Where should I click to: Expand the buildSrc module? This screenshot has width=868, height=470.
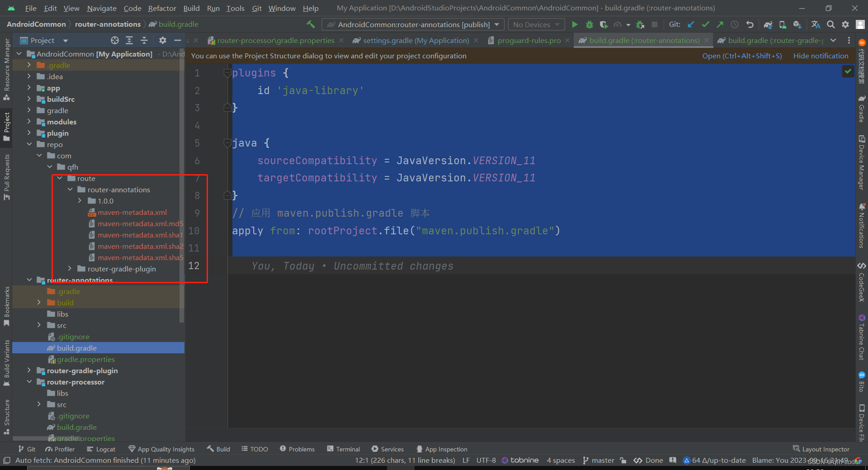pyautogui.click(x=29, y=99)
